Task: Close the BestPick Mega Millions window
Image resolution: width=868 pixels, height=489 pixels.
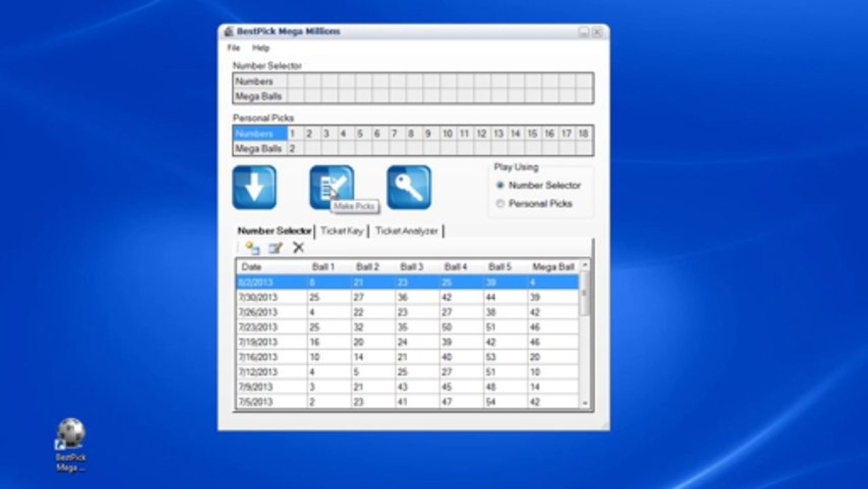Action: tap(597, 32)
